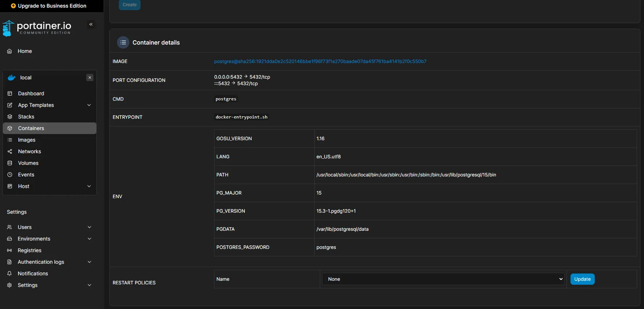Click the Container details list icon
The height and width of the screenshot is (309, 644).
tap(123, 42)
